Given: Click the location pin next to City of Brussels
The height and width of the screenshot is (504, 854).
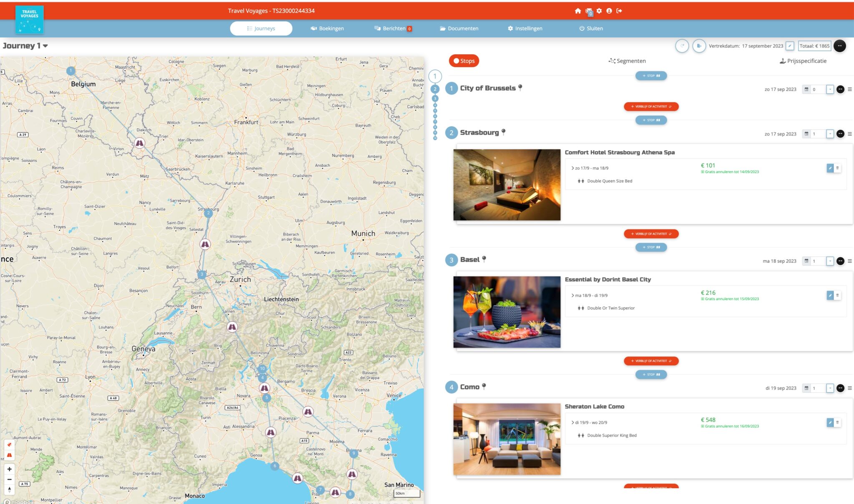Looking at the screenshot, I should coord(520,88).
